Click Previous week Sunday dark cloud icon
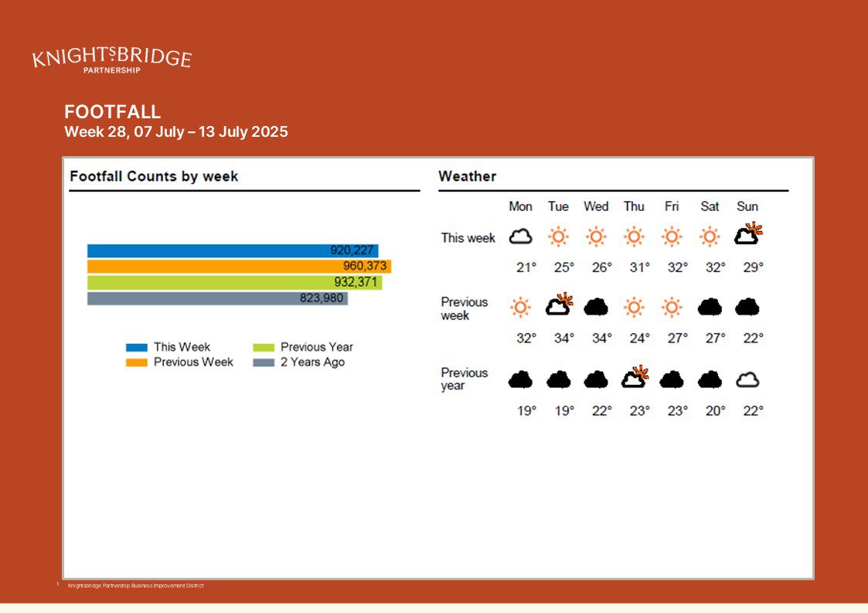 [x=747, y=307]
